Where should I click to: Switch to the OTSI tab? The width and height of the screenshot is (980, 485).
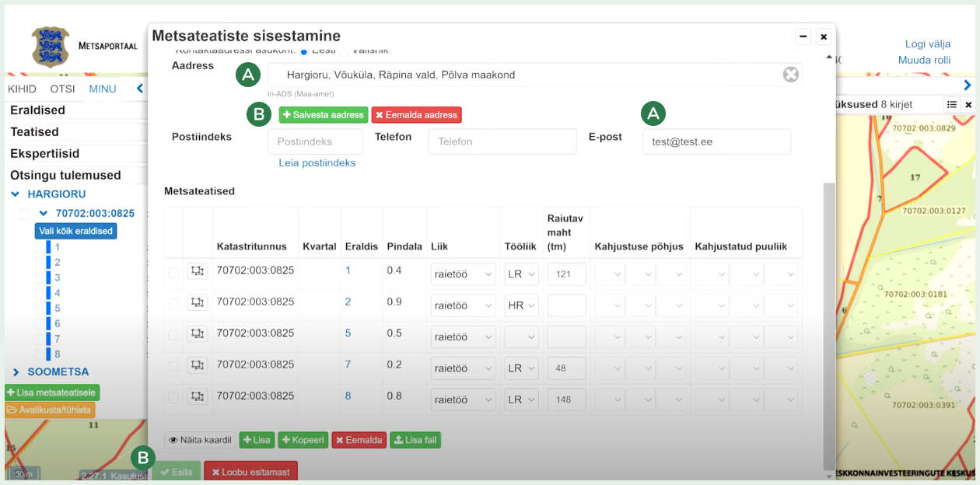pos(62,89)
